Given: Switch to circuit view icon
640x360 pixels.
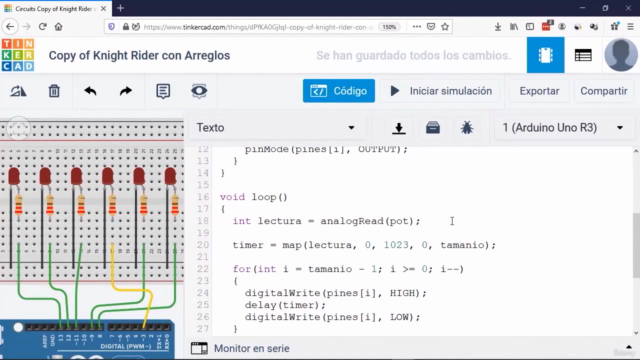Looking at the screenshot, I should [545, 55].
